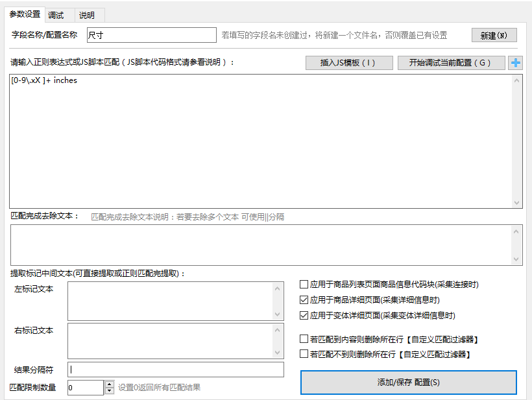Image resolution: width=532 pixels, height=400 pixels.
Task: Click the blue plus icon
Action: 515,63
